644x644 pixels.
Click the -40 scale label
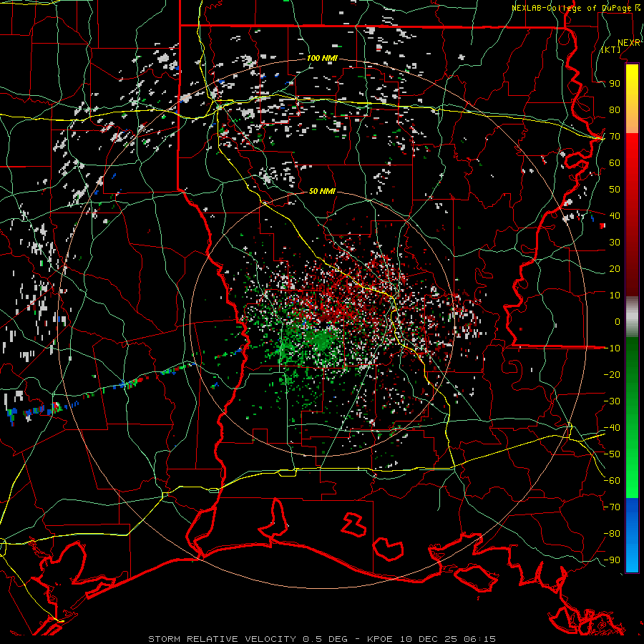(x=612, y=428)
